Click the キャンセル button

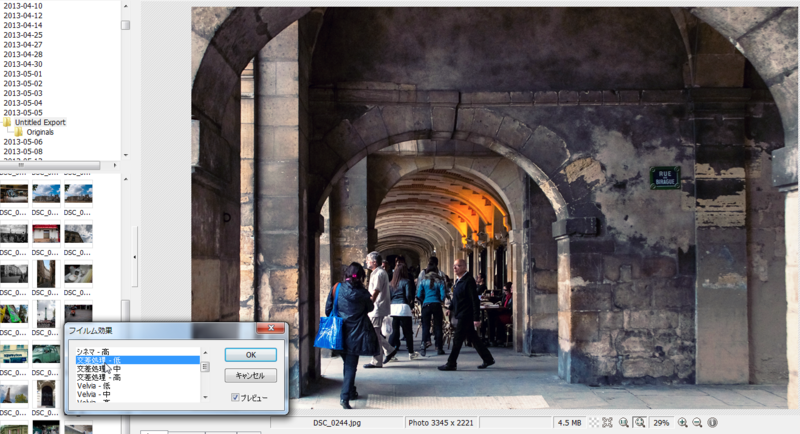click(251, 376)
